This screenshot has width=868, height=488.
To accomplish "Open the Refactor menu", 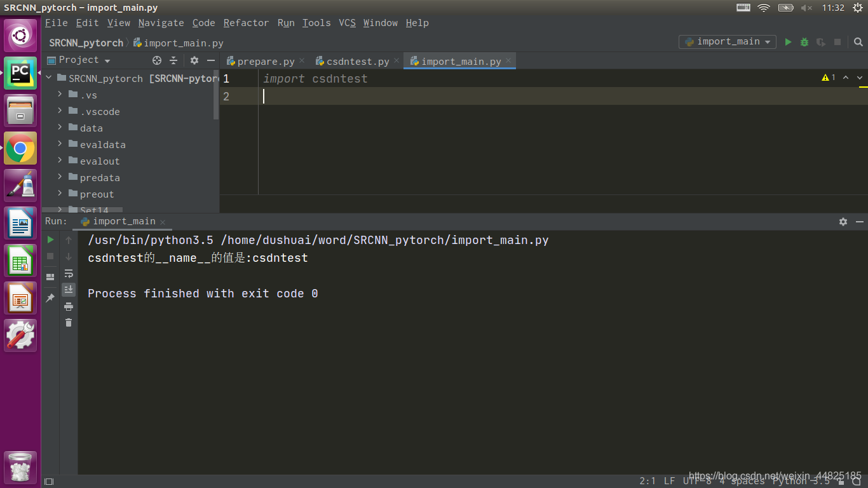I will click(x=246, y=23).
